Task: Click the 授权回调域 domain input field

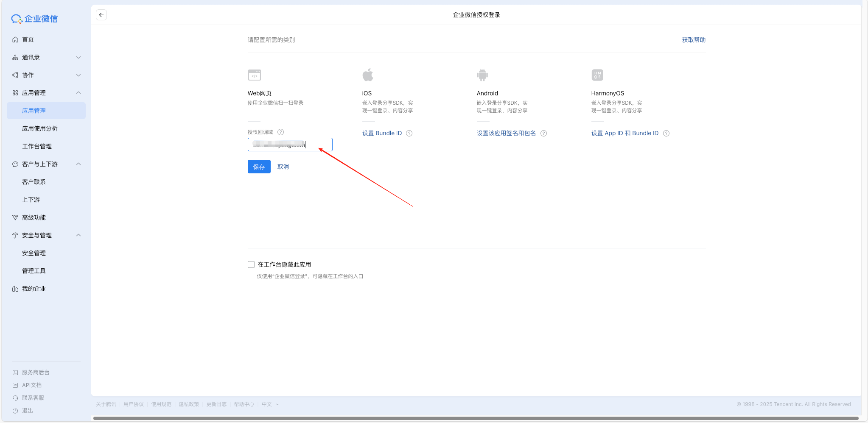Action: click(x=290, y=145)
